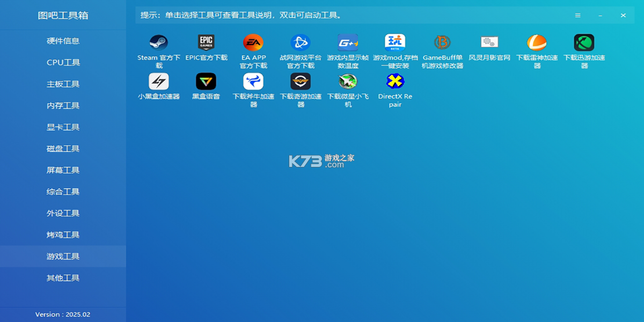Click the EA APP 官方下载 icon
Image resolution: width=644 pixels, height=322 pixels.
pyautogui.click(x=253, y=42)
